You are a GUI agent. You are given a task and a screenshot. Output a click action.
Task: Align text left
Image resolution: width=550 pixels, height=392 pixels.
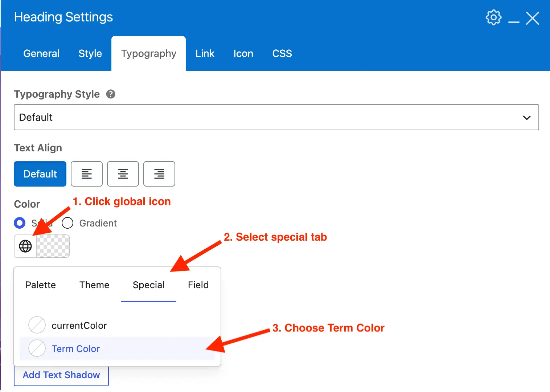tap(87, 174)
